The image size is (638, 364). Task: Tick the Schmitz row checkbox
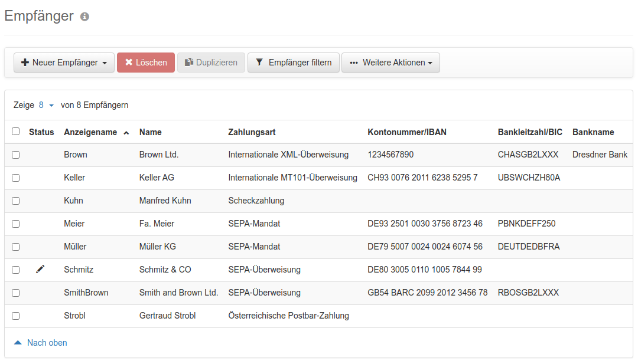tap(16, 270)
